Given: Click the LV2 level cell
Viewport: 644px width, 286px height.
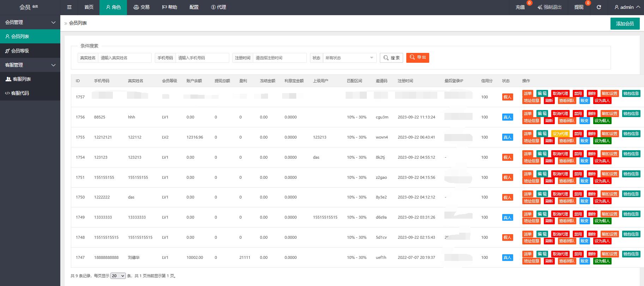Looking at the screenshot, I should (x=165, y=137).
